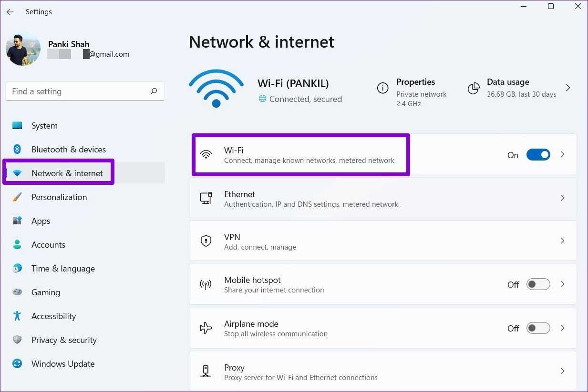Open Proxy settings using its chevron arrow
Viewport: 588px width, 392px height.
point(562,371)
